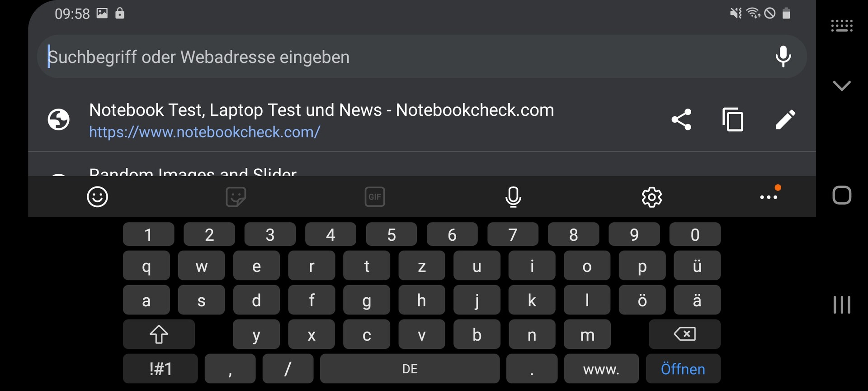Tap the www. shortcut key
This screenshot has width=868, height=391.
coord(601,369)
